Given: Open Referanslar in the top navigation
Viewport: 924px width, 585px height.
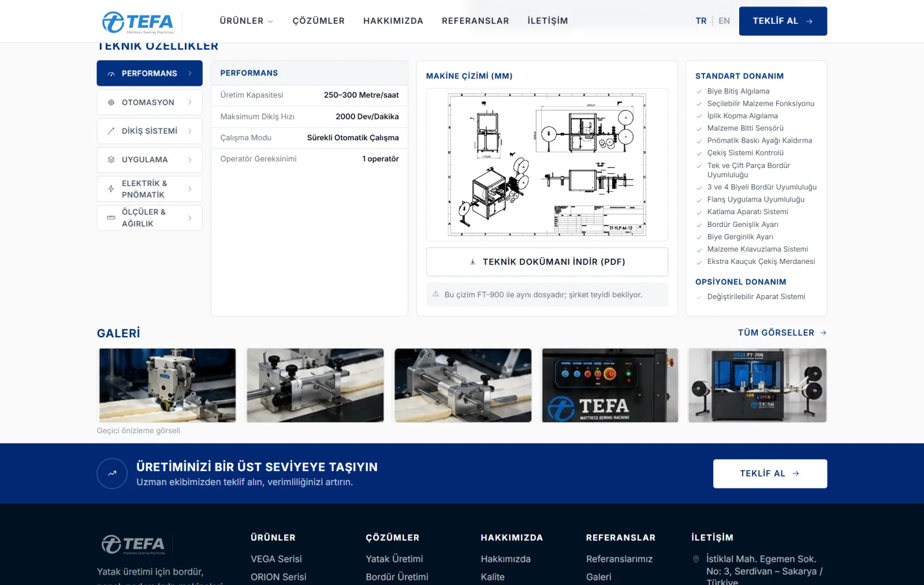Looking at the screenshot, I should (475, 21).
